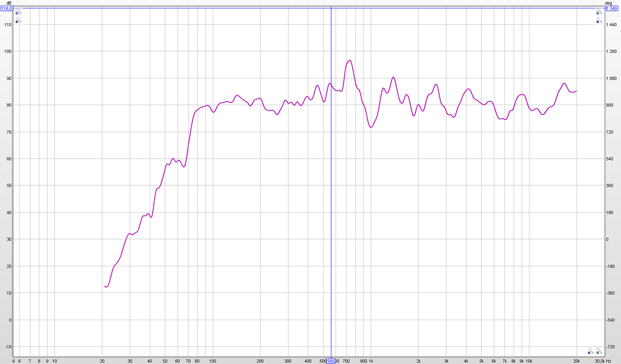
Task: Click the -360 label on deg axis
Action: 611,293
